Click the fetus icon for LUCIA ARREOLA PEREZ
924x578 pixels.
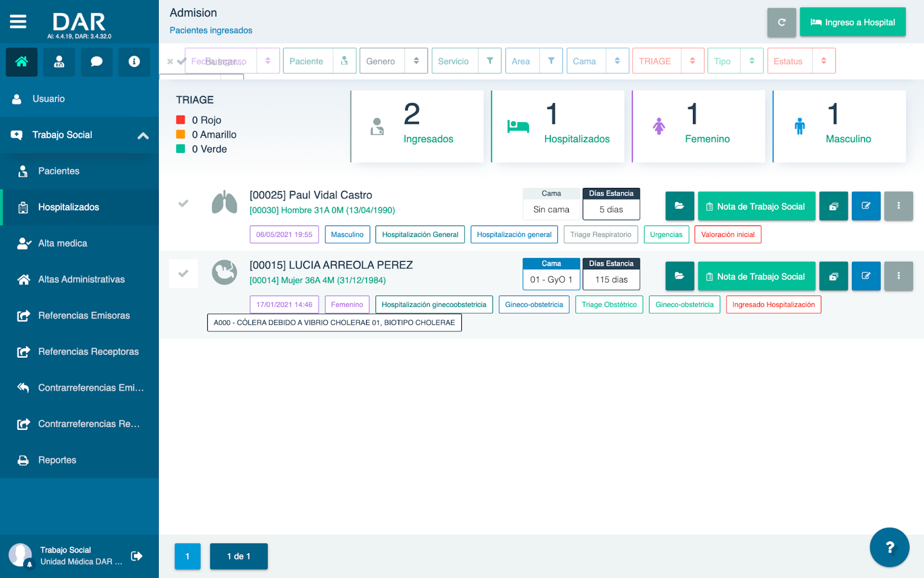tap(224, 272)
